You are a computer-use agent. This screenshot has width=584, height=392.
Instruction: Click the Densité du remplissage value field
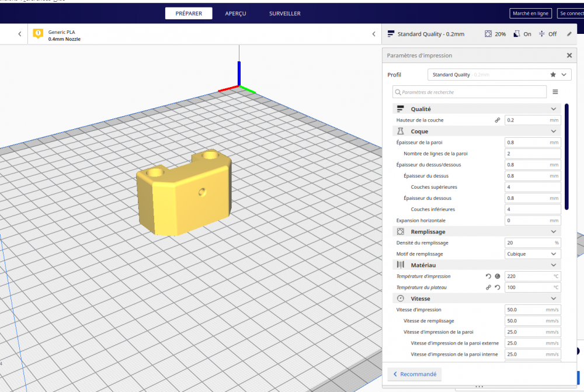[533, 242]
